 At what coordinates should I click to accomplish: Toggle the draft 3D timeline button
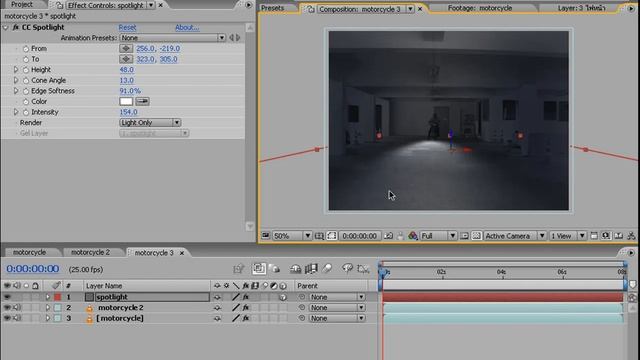point(275,268)
